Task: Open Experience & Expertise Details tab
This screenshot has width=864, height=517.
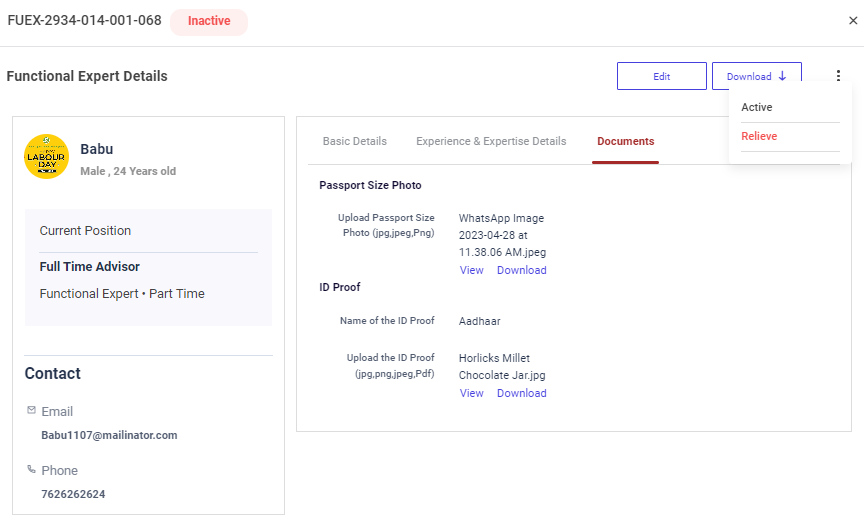Action: click(491, 141)
